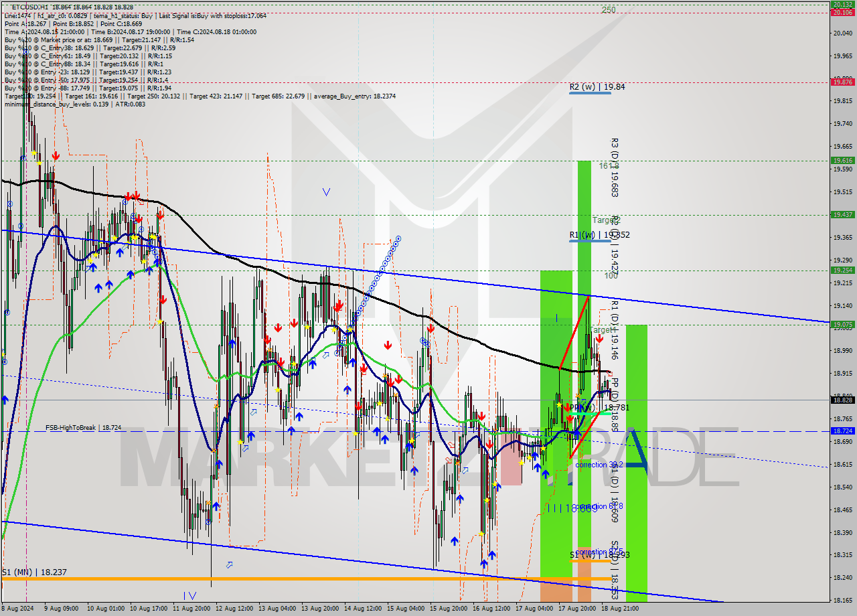Click the R1 (D) | 19.146 vertical label
Image resolution: width=857 pixels, height=616 pixels.
click(615, 331)
